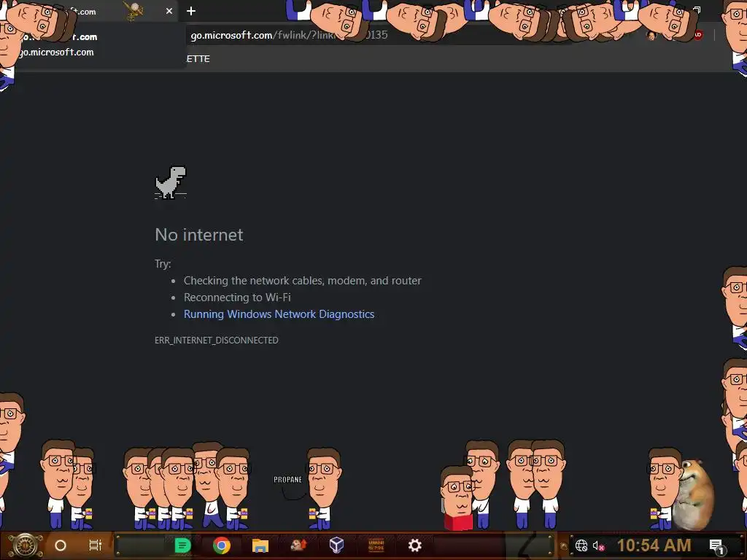
Task: Click the Try: label
Action: click(163, 264)
